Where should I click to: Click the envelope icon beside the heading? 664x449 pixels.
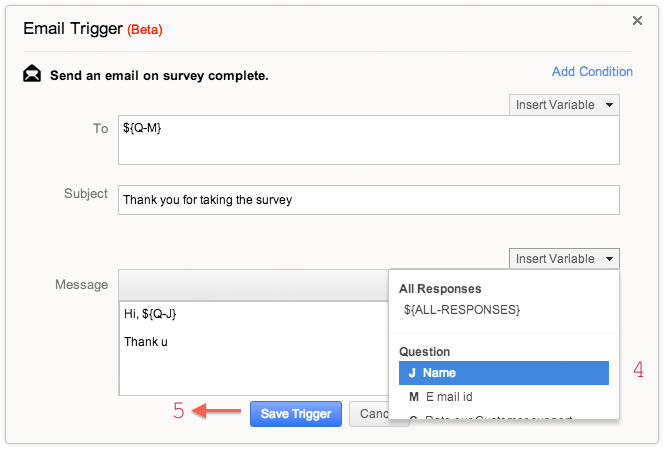pyautogui.click(x=33, y=74)
